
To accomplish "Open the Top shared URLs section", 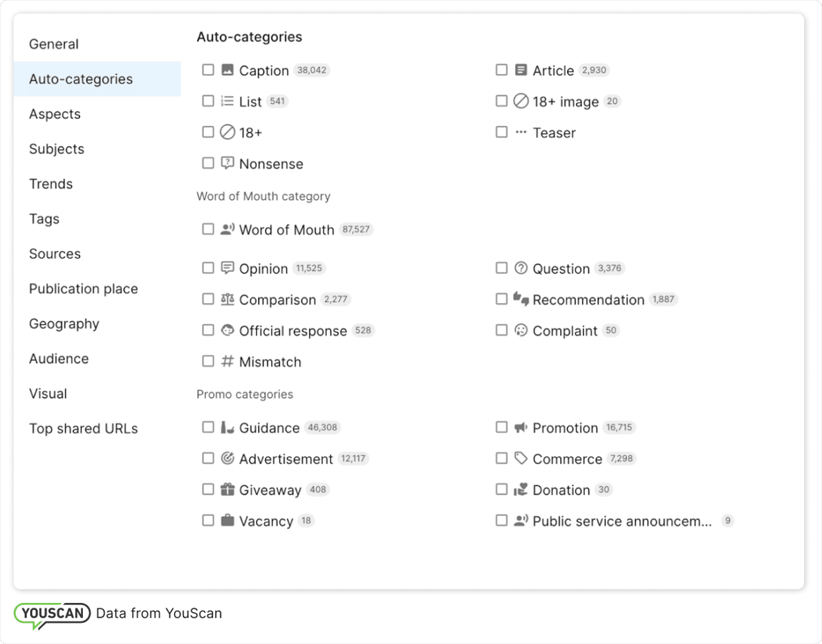I will (83, 428).
